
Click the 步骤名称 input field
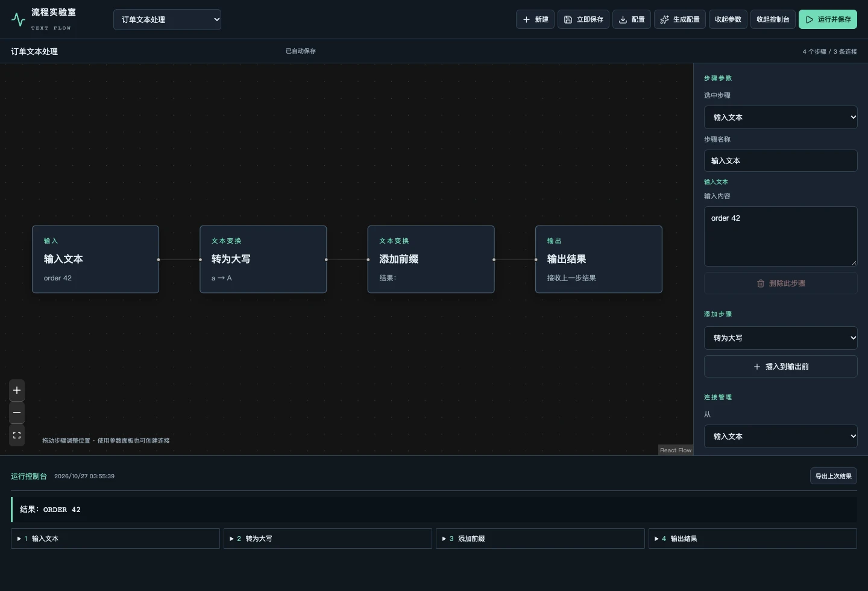pos(781,160)
